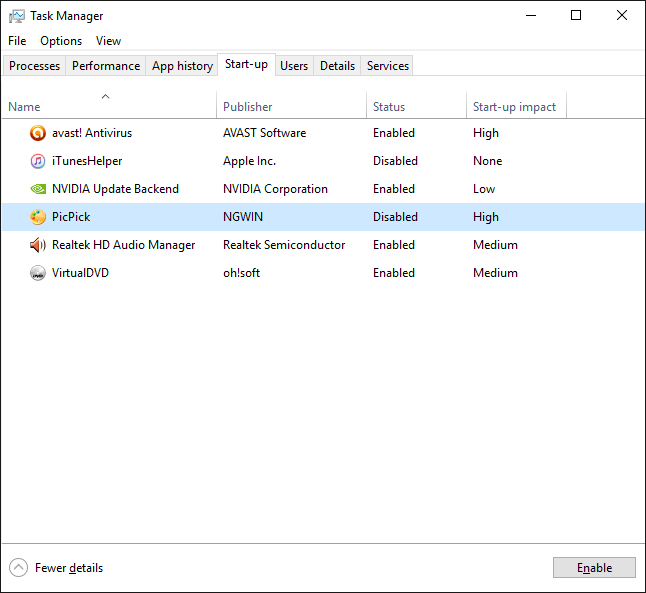Click the NVIDIA Update Backend green icon

click(38, 189)
